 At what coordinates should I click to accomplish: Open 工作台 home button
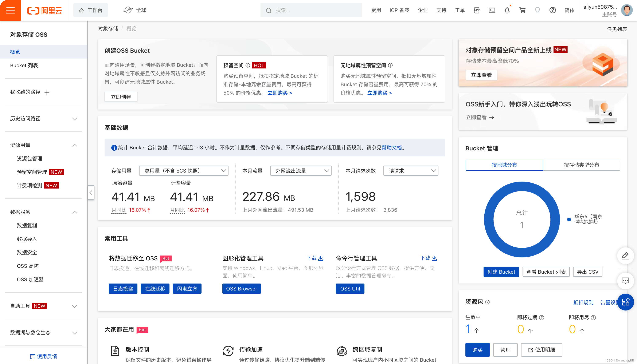coord(91,10)
